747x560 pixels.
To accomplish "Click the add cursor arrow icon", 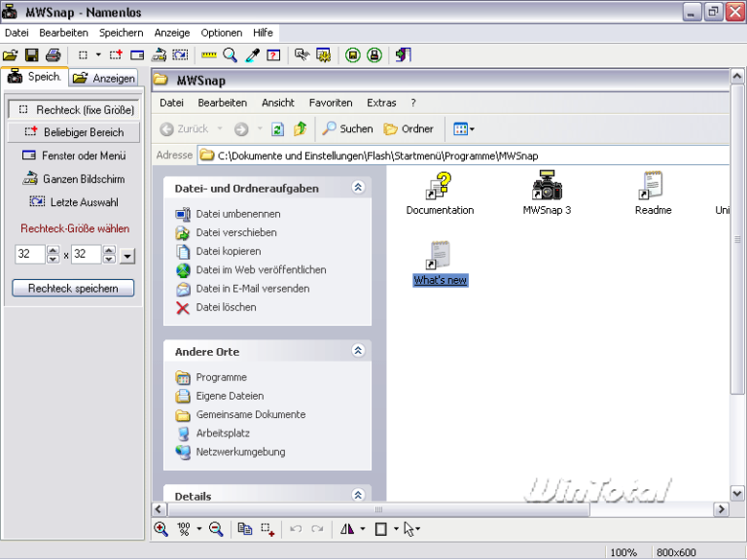I will (409, 529).
